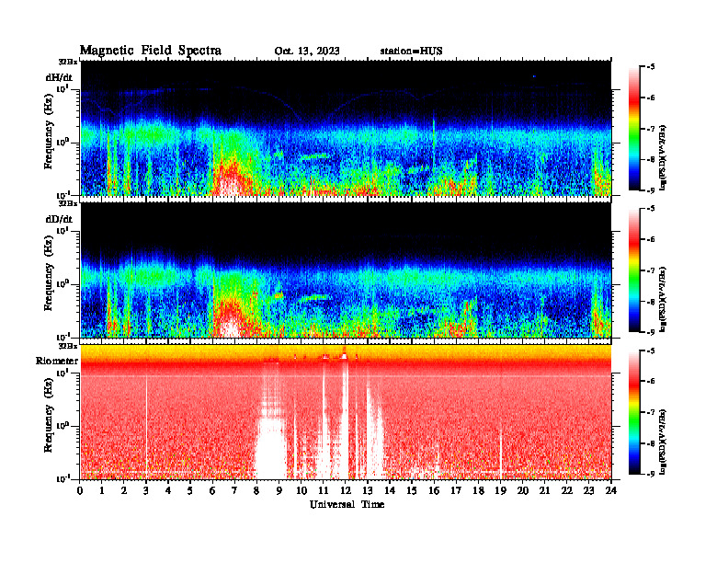Click the "-8" tick on Riometer color scale
Viewport: 728px width, 563px height.
tap(651, 443)
